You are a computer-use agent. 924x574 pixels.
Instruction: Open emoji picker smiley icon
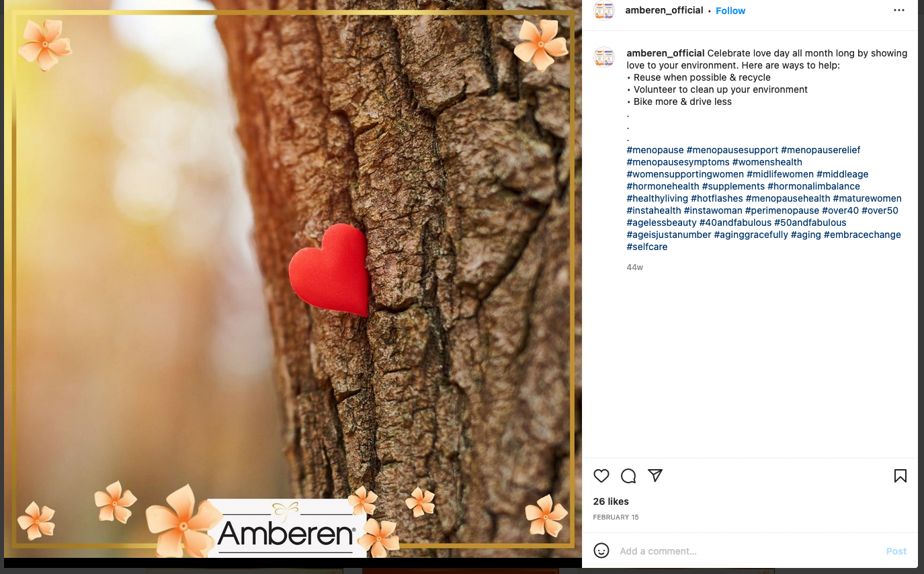(601, 550)
